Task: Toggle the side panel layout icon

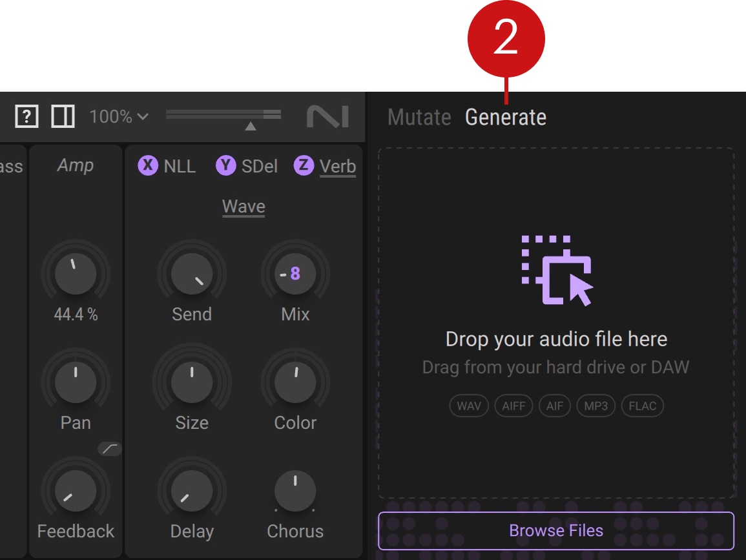Action: [x=63, y=116]
